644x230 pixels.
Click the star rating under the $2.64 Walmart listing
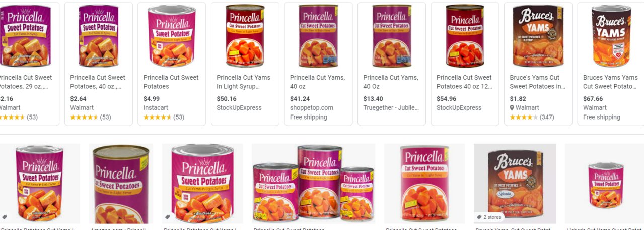(84, 117)
